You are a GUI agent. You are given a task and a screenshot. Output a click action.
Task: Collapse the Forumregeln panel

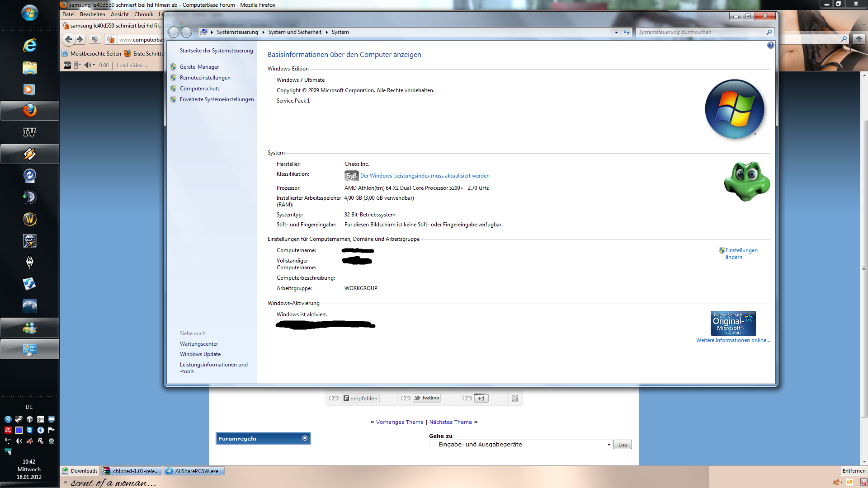pos(305,438)
